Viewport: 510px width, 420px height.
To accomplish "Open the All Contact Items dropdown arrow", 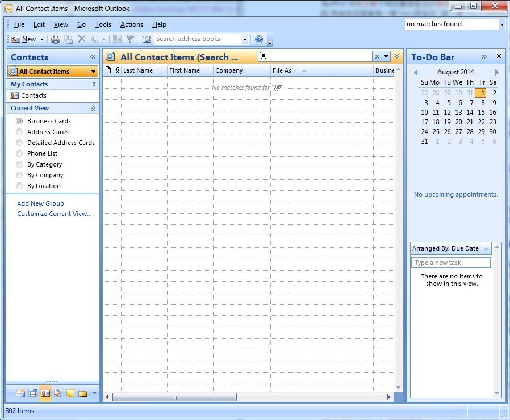I will click(93, 71).
